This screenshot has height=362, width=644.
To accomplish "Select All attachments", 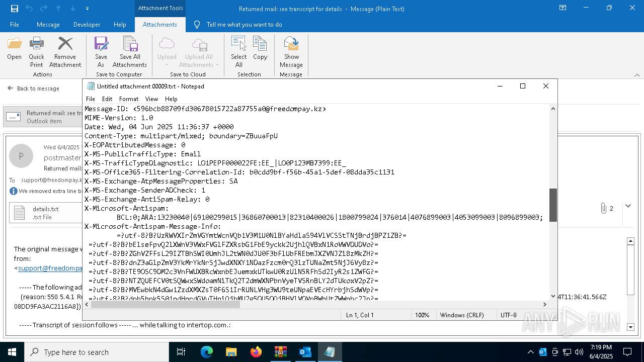I will pos(238,52).
